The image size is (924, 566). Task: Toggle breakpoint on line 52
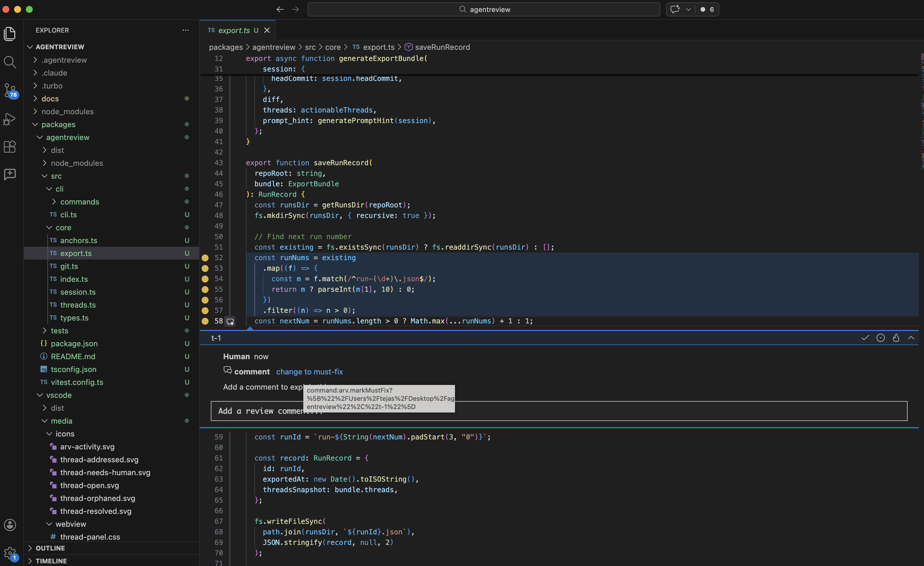tap(205, 258)
